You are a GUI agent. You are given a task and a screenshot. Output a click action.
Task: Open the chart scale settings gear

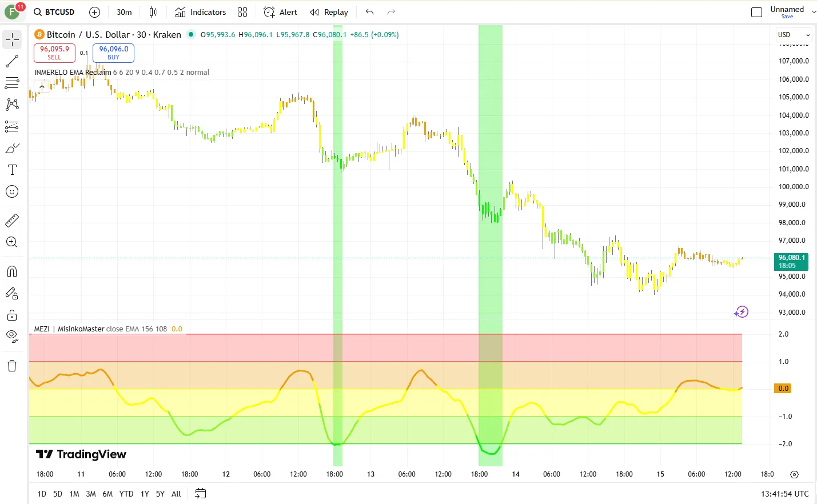(794, 474)
